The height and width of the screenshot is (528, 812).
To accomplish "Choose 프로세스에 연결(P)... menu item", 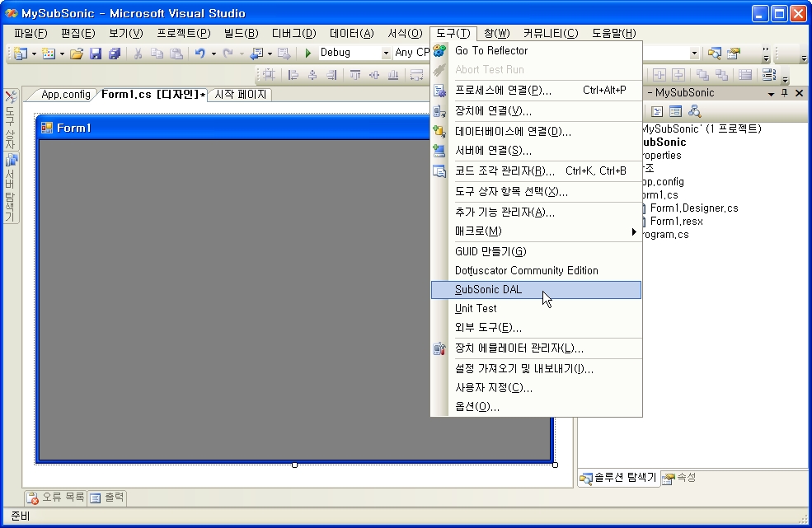I will tap(536, 90).
